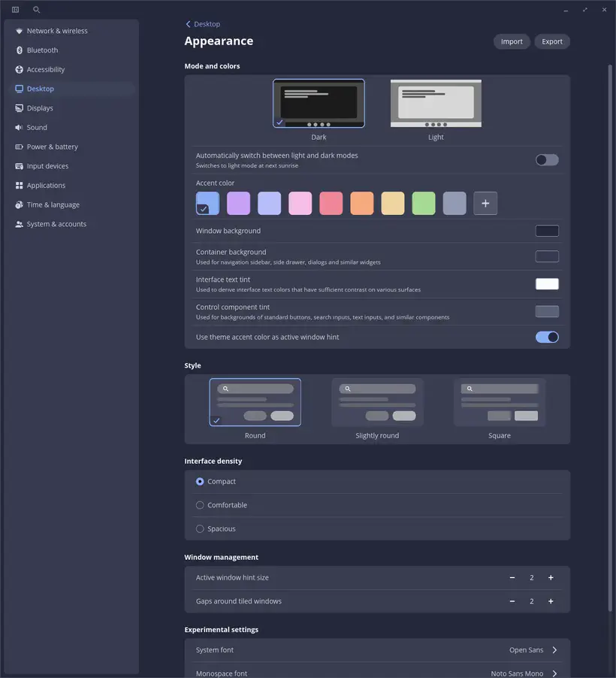
Task: Select the Light mode thumbnail
Action: pyautogui.click(x=436, y=104)
